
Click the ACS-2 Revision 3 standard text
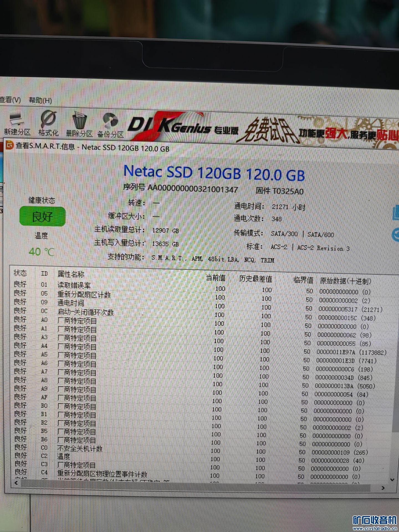click(x=323, y=248)
